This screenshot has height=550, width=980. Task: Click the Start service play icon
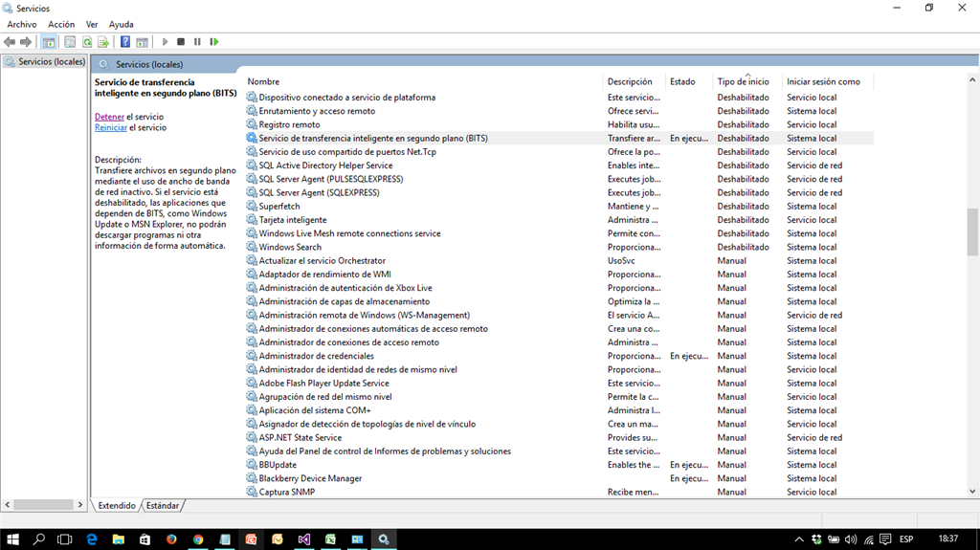tap(165, 42)
